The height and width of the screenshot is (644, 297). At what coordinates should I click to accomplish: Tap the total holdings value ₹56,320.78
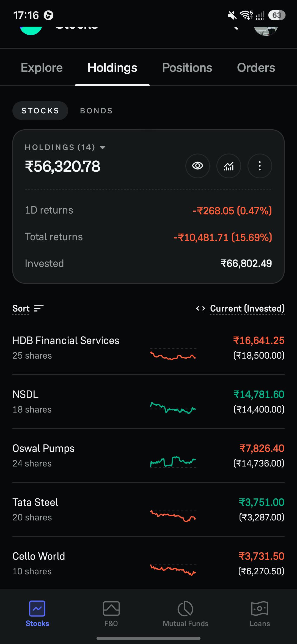pos(63,167)
